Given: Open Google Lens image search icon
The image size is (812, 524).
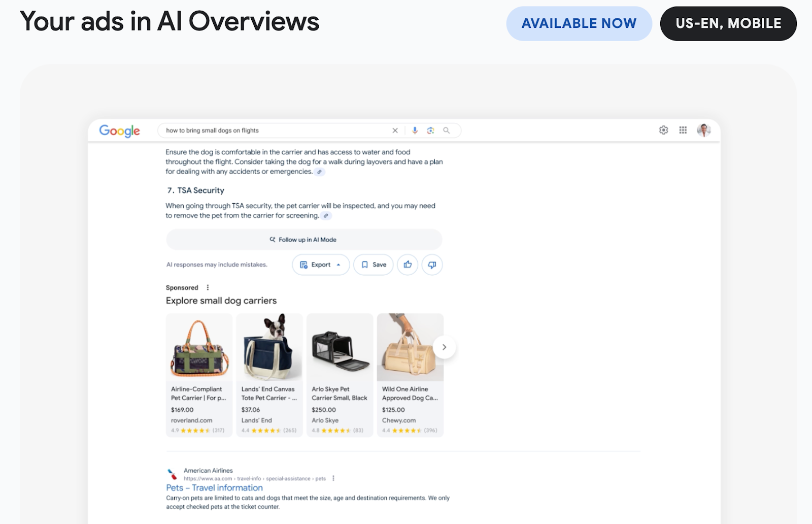Looking at the screenshot, I should [x=430, y=130].
